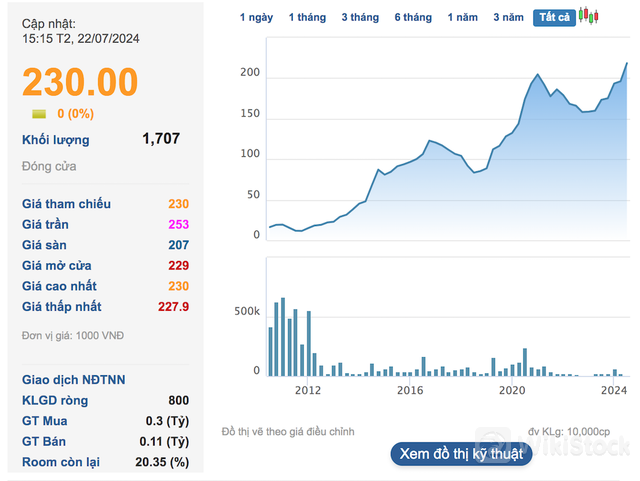The image size is (640, 481).
Task: Click the yellow no-change indicator icon
Action: pyautogui.click(x=39, y=114)
